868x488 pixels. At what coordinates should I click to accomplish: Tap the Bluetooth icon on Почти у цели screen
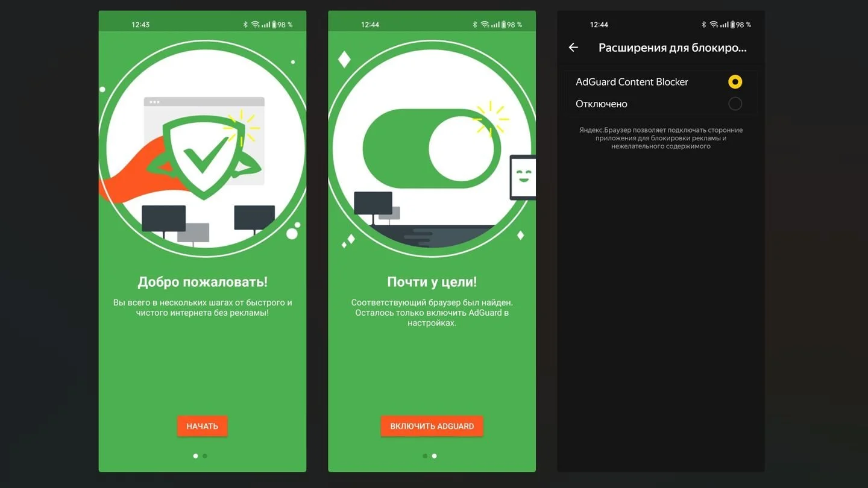[x=475, y=25]
